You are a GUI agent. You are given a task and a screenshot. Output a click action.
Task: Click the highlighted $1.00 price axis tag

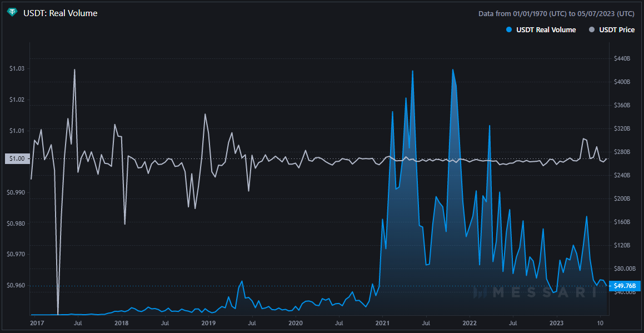point(17,158)
